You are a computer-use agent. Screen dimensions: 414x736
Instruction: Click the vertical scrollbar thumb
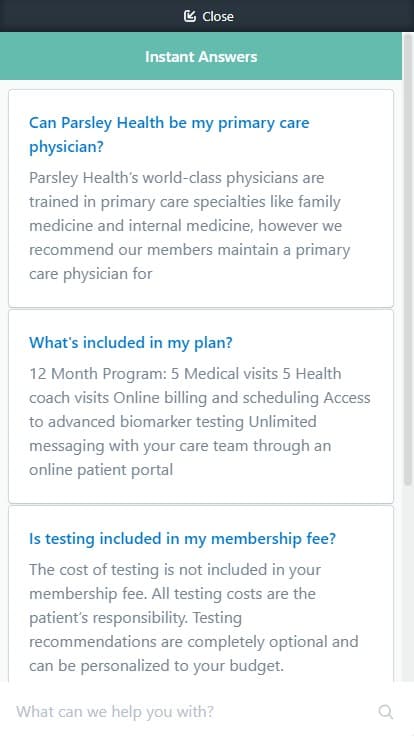point(408,258)
